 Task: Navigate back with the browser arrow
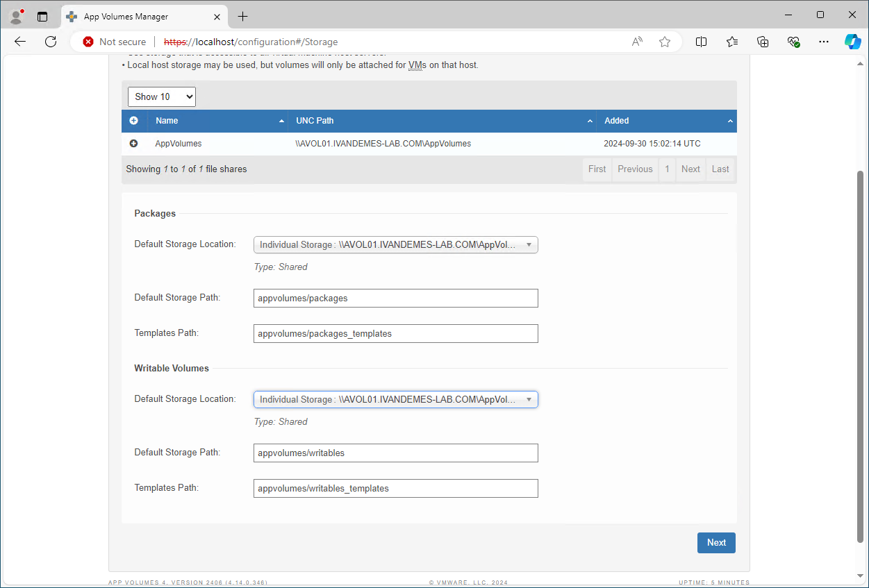[x=19, y=42]
